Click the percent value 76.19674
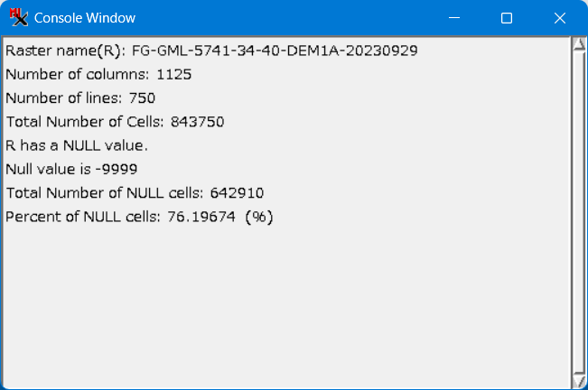Image resolution: width=588 pixels, height=390 pixels. 201,217
